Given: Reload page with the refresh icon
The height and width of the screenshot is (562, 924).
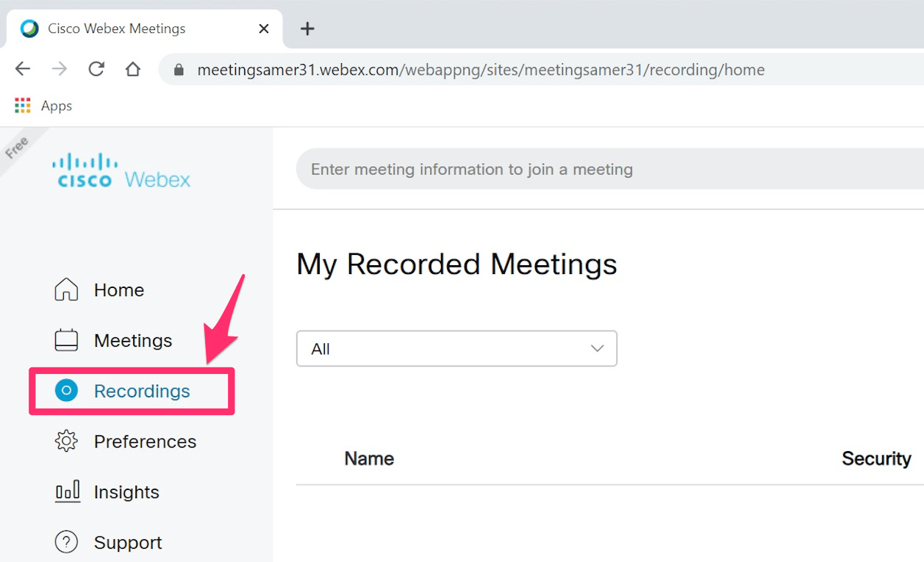Looking at the screenshot, I should pyautogui.click(x=96, y=68).
